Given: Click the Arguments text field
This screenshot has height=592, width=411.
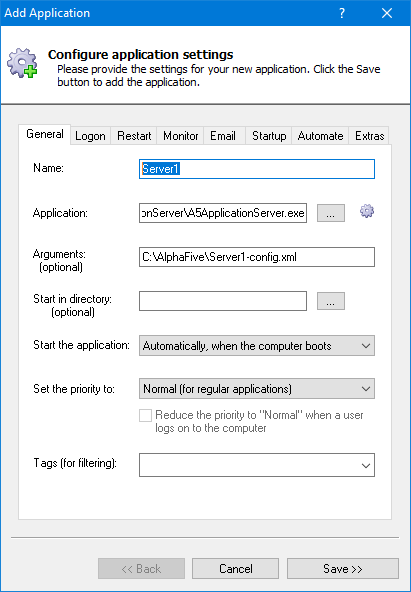Looking at the screenshot, I should pyautogui.click(x=257, y=257).
